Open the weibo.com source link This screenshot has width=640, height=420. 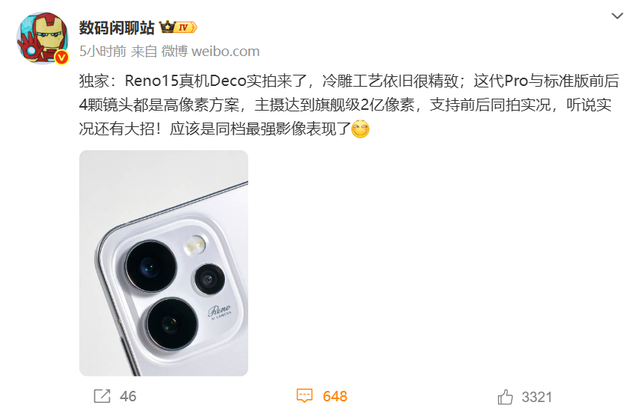225,52
